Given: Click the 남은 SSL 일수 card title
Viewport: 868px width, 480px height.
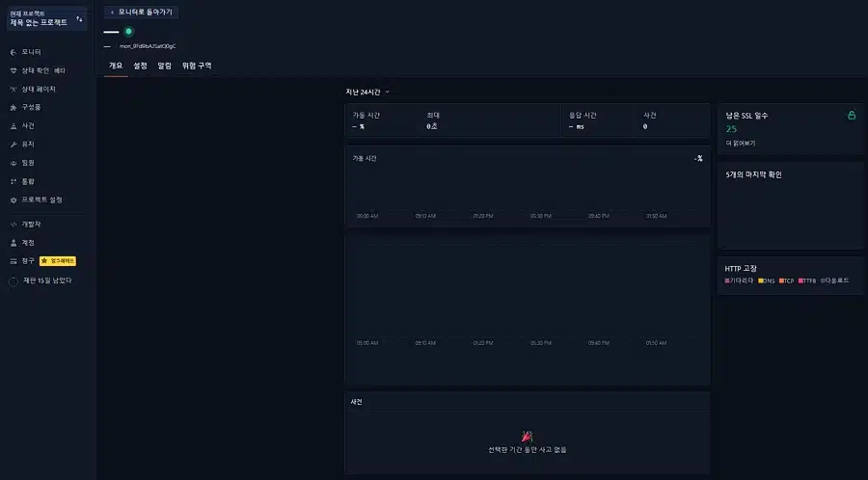Looking at the screenshot, I should tap(746, 116).
